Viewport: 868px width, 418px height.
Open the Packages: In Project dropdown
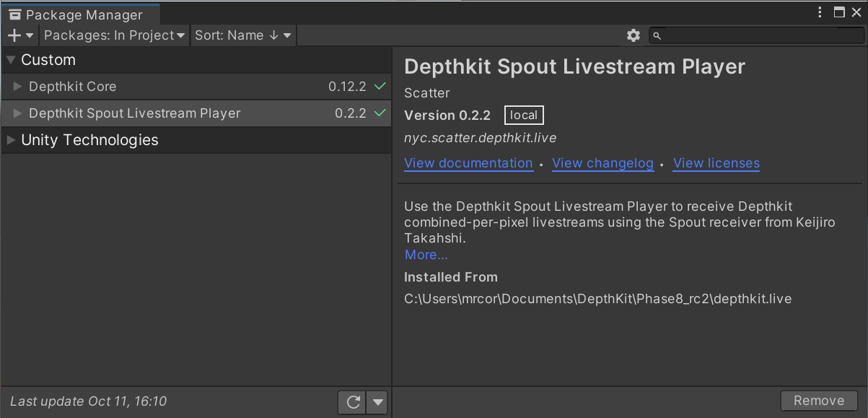click(115, 35)
